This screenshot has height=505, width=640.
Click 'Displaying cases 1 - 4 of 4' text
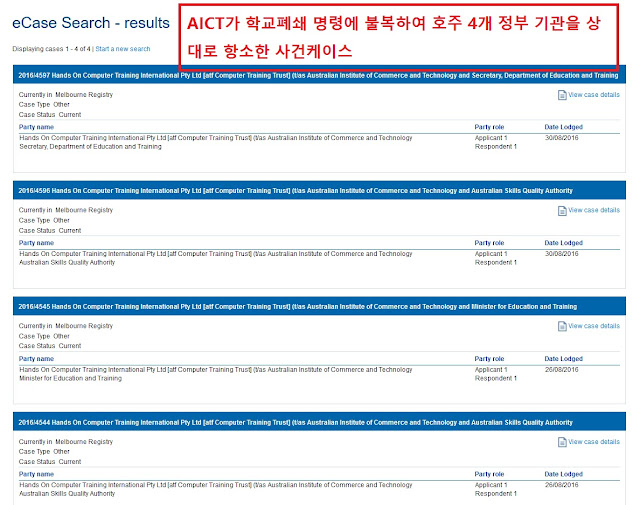(x=51, y=49)
